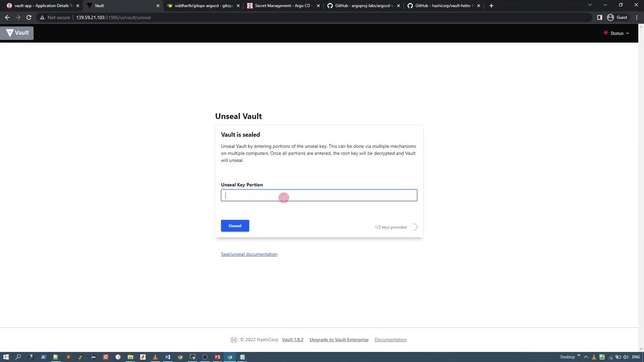Close the Vault browser tab
The width and height of the screenshot is (644, 362).
click(x=158, y=6)
